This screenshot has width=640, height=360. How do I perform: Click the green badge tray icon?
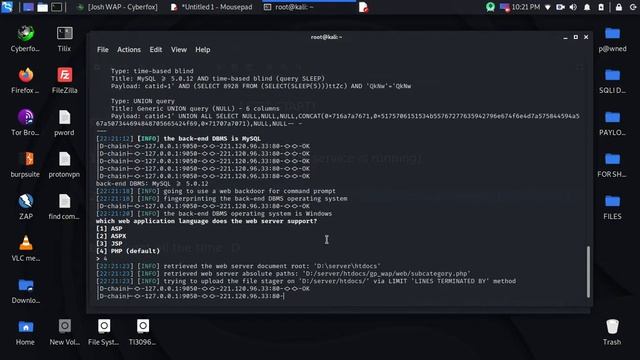tap(490, 7)
